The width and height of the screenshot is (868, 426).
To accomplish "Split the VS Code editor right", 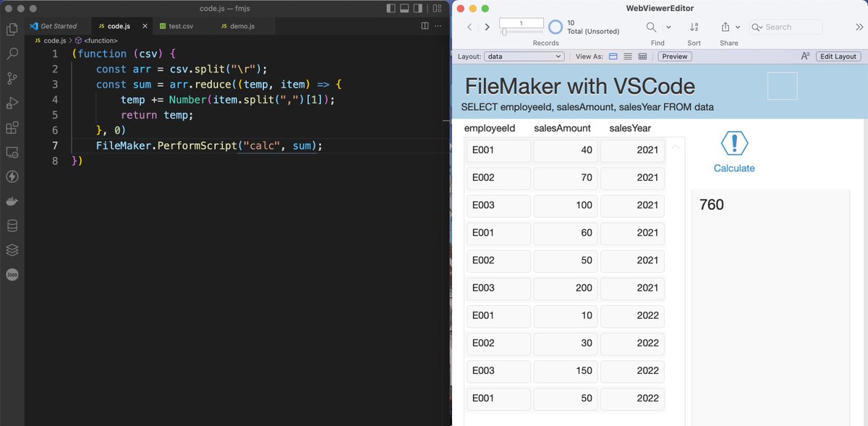I will click(x=425, y=26).
